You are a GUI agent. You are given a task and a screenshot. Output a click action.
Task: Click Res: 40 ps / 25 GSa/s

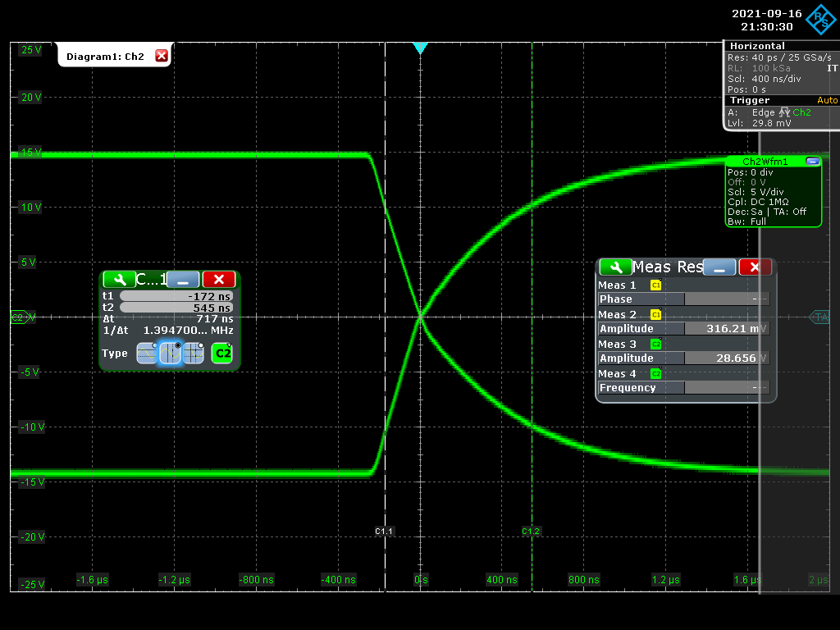(779, 57)
